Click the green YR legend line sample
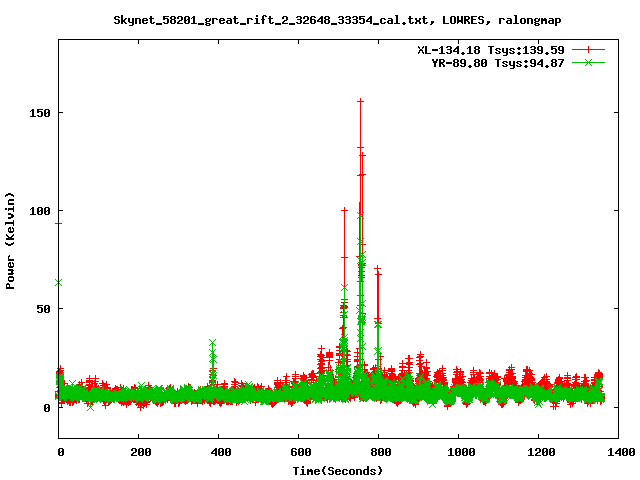 click(x=588, y=62)
